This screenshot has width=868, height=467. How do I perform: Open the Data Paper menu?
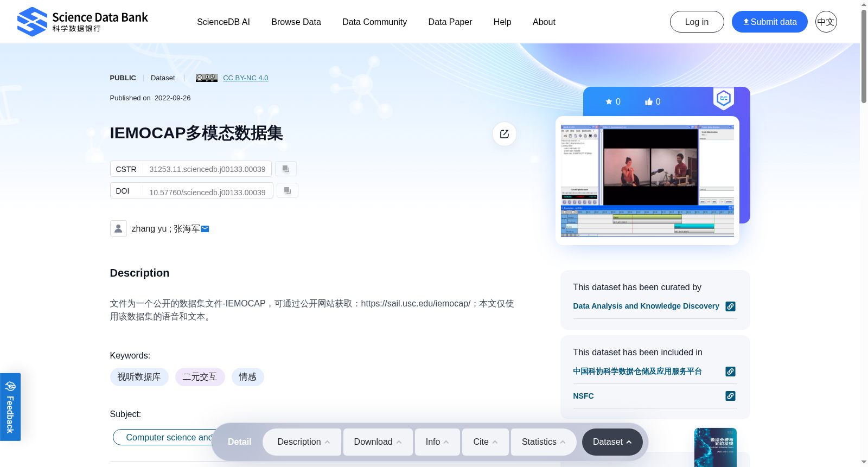(x=450, y=22)
